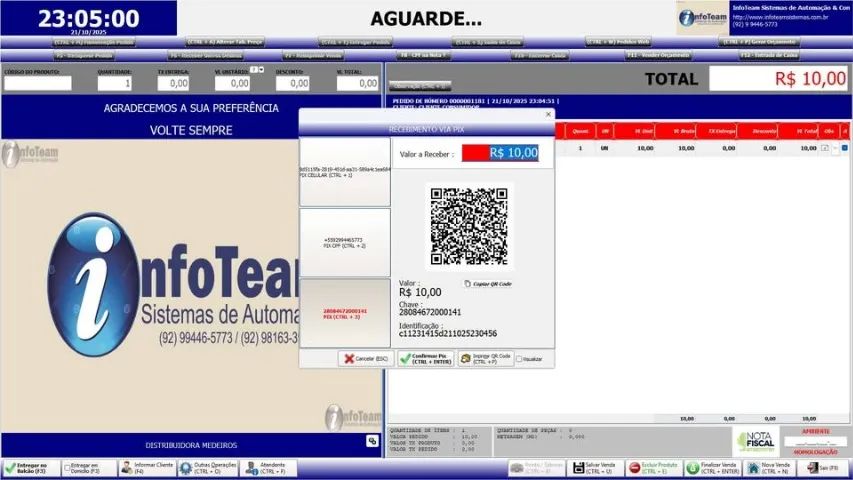This screenshot has width=853, height=480.
Task: Click the Pix QR code image
Action: (x=469, y=226)
